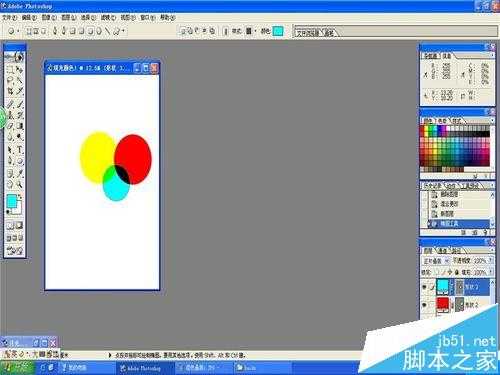The width and height of the screenshot is (500, 375).
Task: Open the 图像 (Image) menu
Action: click(49, 17)
